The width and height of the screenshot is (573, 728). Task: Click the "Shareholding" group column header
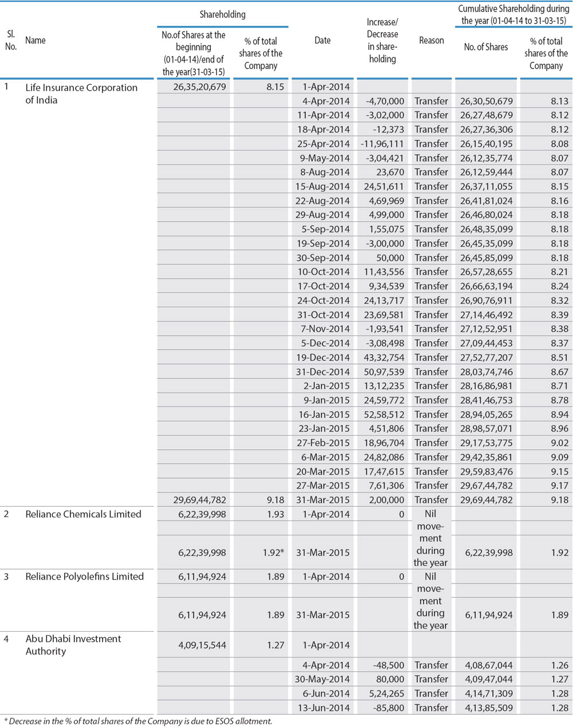pos(222,14)
